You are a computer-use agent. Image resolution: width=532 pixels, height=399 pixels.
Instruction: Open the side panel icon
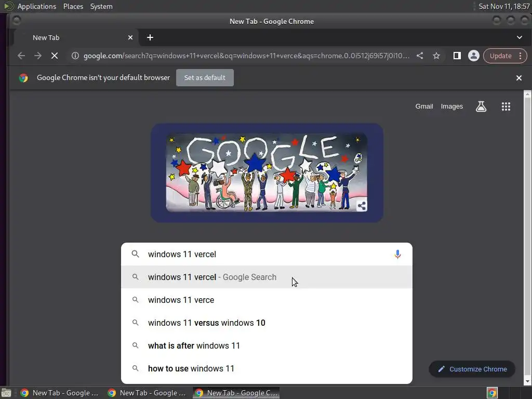click(x=457, y=56)
